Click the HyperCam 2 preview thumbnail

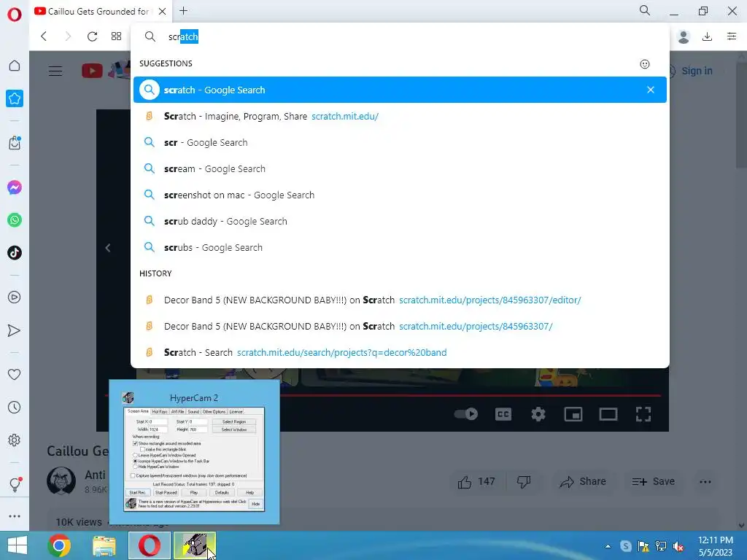click(x=194, y=452)
